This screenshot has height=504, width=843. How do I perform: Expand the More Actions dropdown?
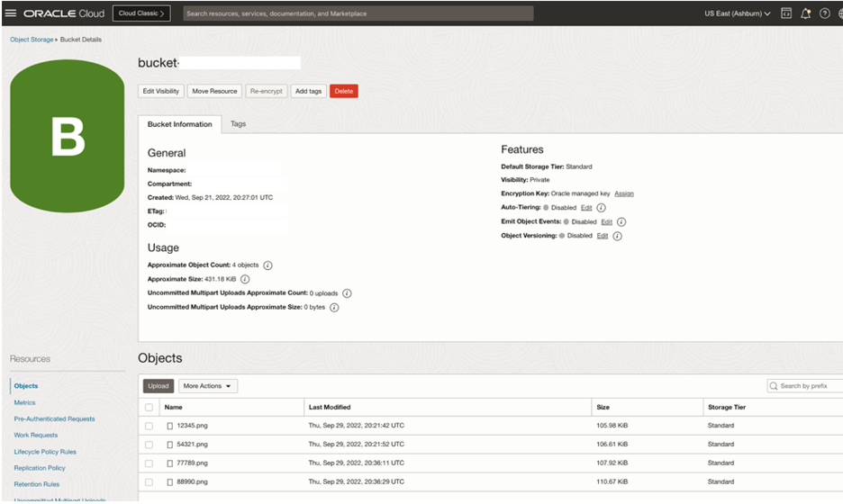coord(208,386)
